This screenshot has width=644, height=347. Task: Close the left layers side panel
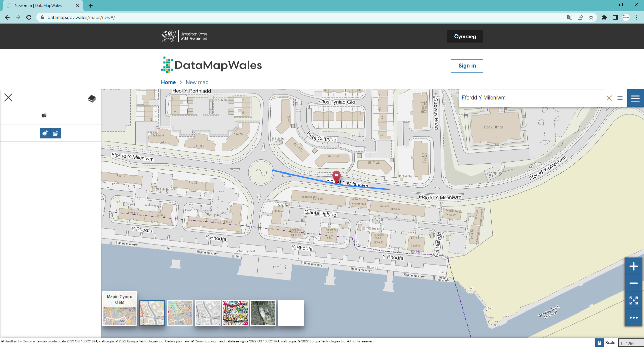[8, 97]
